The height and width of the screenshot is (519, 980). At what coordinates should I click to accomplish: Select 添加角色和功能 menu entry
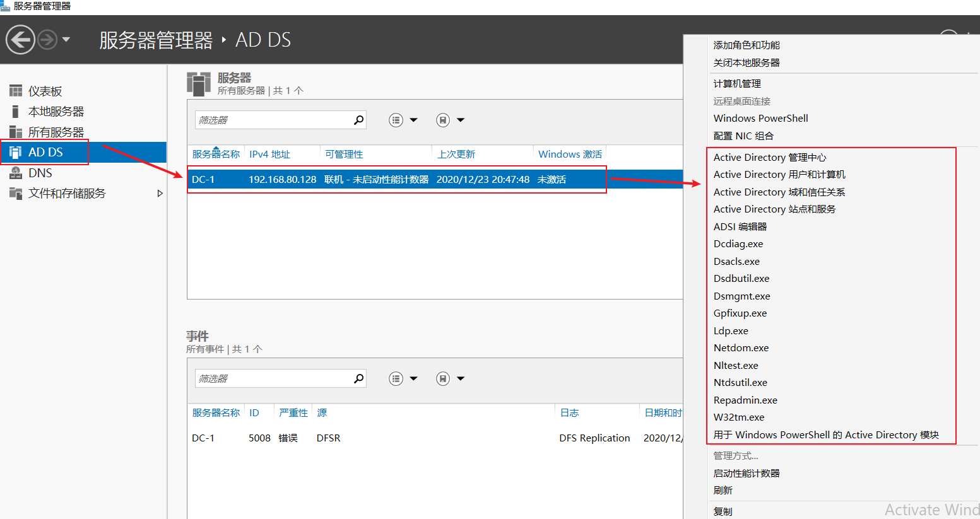(747, 45)
